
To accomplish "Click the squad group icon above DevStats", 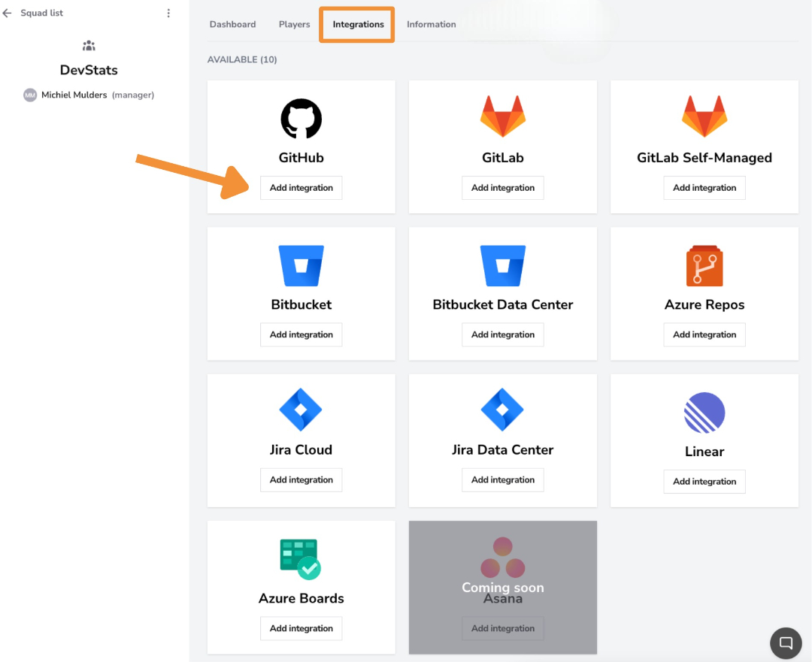I will point(89,46).
